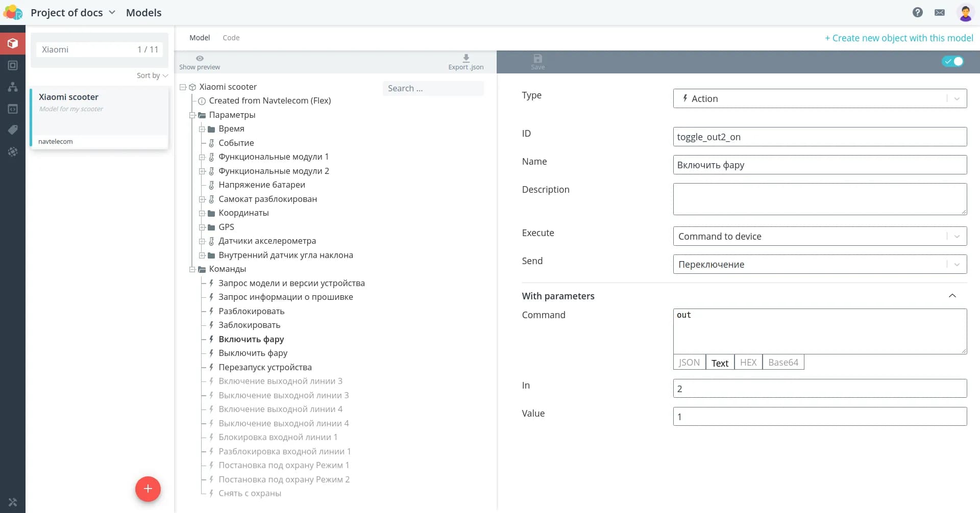Select Выключить фару command in tree
The height and width of the screenshot is (513, 980).
253,353
